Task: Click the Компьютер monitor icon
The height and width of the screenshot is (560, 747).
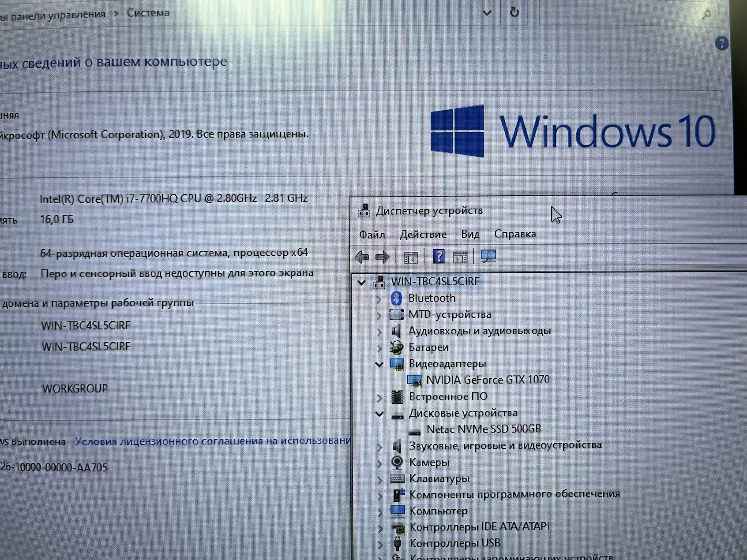Action: tap(397, 511)
